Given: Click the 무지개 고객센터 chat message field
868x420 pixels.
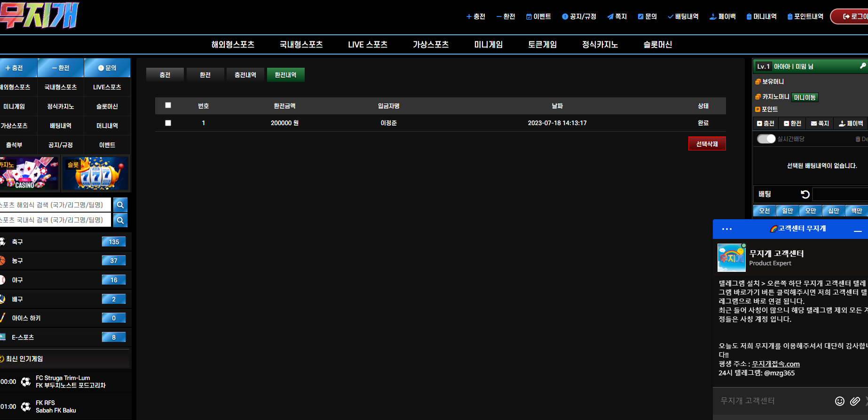Looking at the screenshot, I should click(x=773, y=401).
